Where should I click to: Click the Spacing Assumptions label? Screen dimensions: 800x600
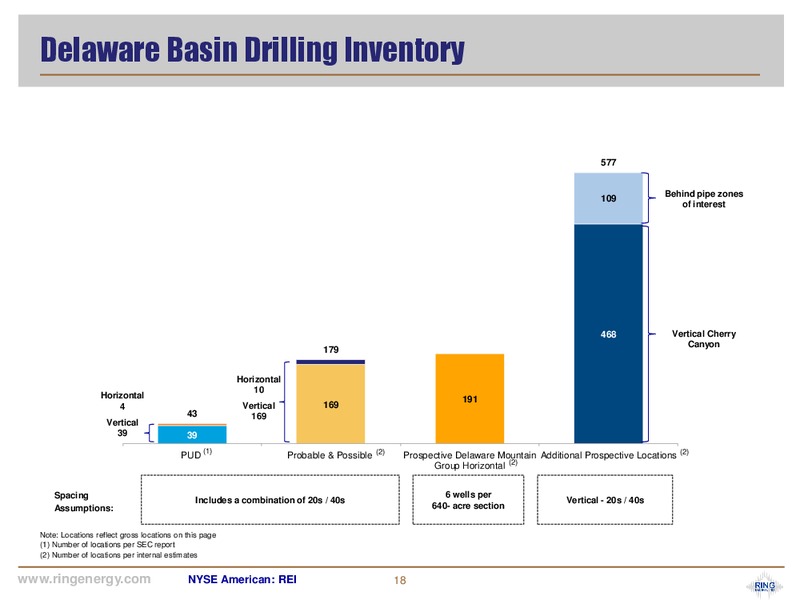84,502
